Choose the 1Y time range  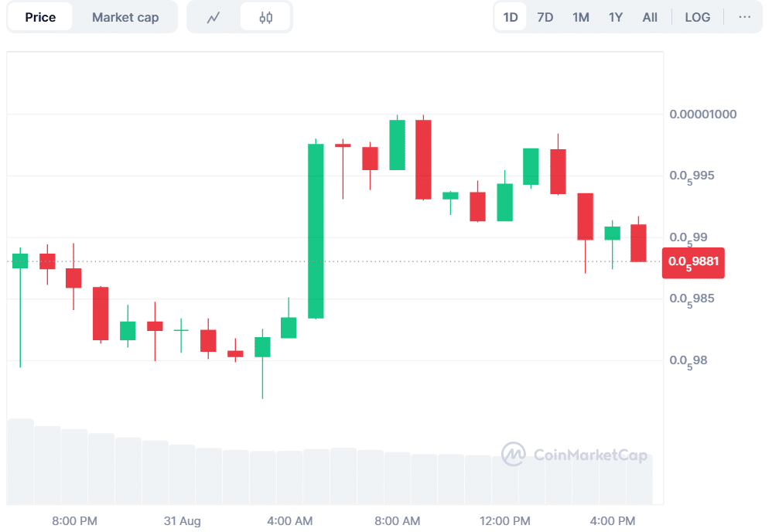616,17
